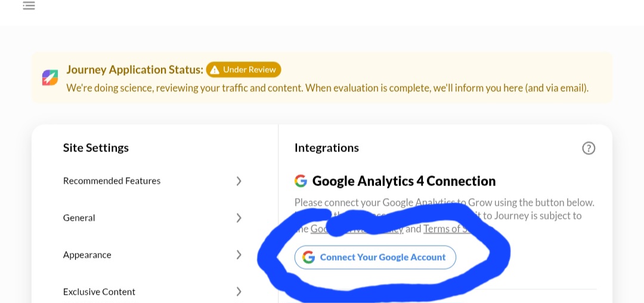Open the hamburger navigation menu
Image resolution: width=644 pixels, height=303 pixels.
[x=29, y=5]
